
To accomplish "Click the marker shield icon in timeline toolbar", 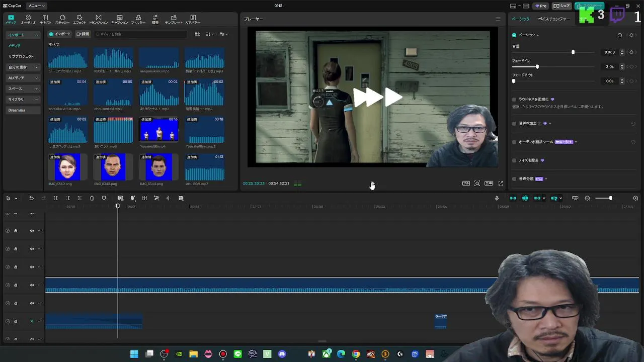I will tap(104, 198).
